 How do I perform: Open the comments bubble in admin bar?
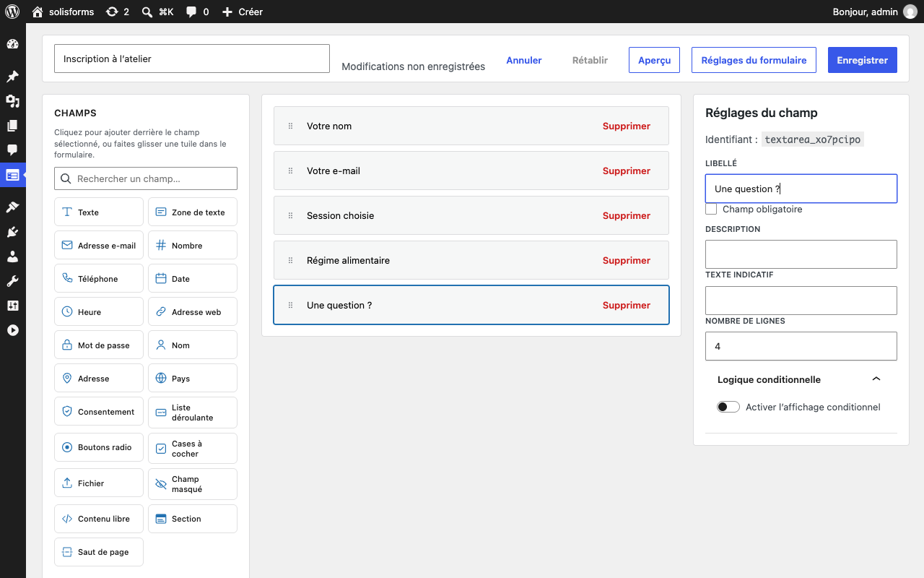tap(197, 12)
